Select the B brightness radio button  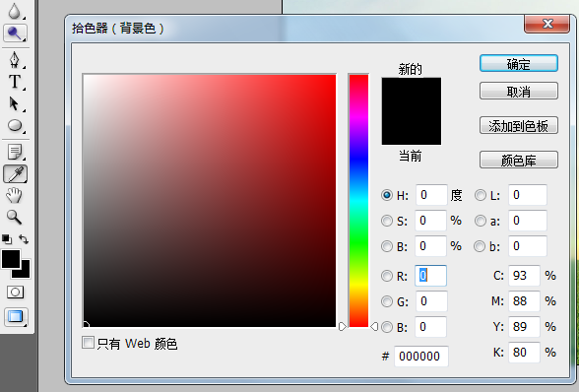tap(387, 246)
